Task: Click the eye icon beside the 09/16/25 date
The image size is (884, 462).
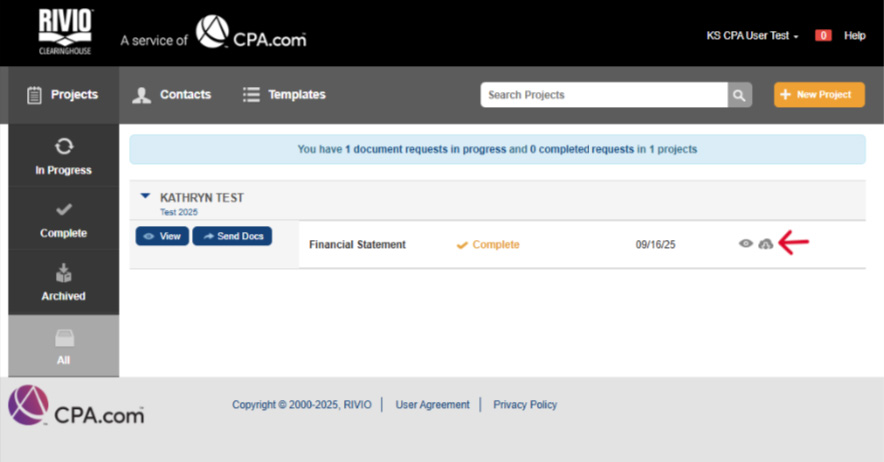Action: coord(745,244)
